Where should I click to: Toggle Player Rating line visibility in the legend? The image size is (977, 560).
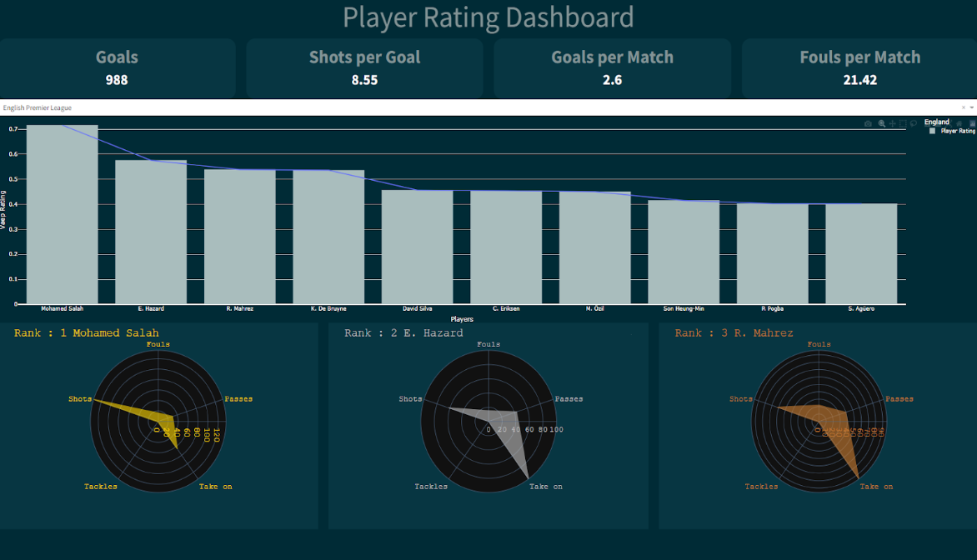coord(956,131)
